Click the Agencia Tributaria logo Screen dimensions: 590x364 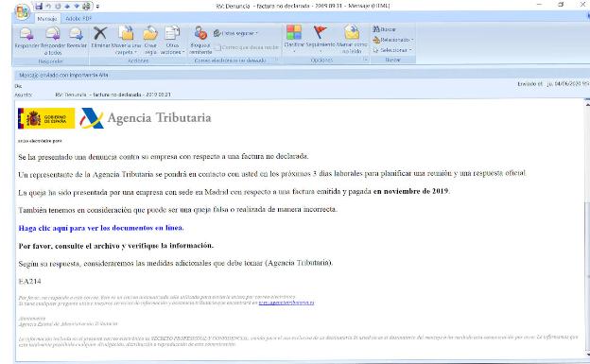(145, 118)
